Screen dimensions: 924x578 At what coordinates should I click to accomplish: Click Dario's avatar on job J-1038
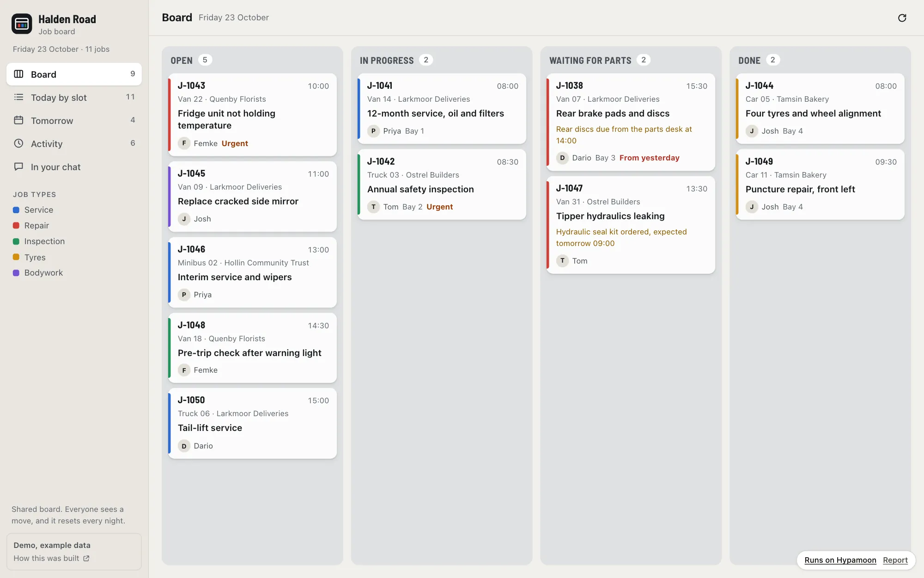tap(562, 158)
